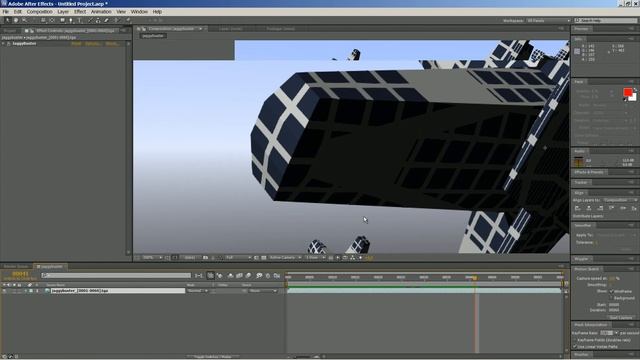640x360 pixels.
Task: Hide the tga sequence layer's video eye
Action: point(4,291)
